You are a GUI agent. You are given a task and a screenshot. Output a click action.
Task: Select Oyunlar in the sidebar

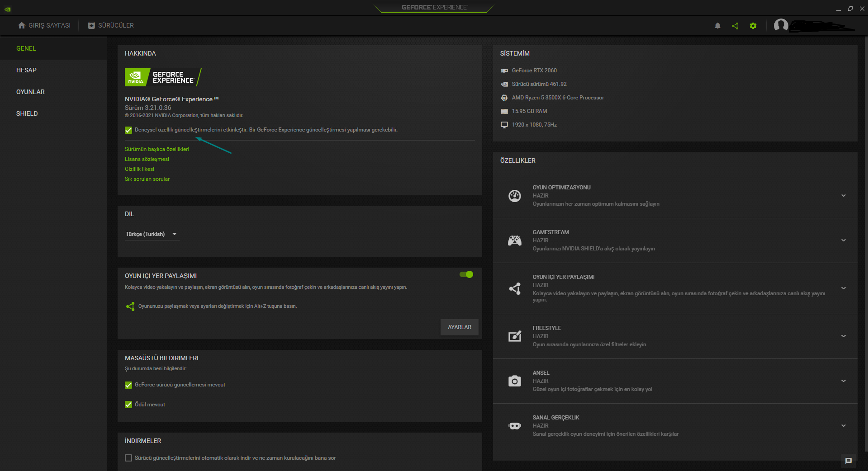click(53, 92)
